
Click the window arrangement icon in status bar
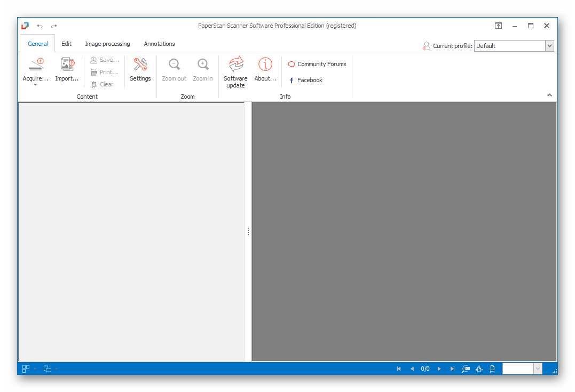[48, 369]
